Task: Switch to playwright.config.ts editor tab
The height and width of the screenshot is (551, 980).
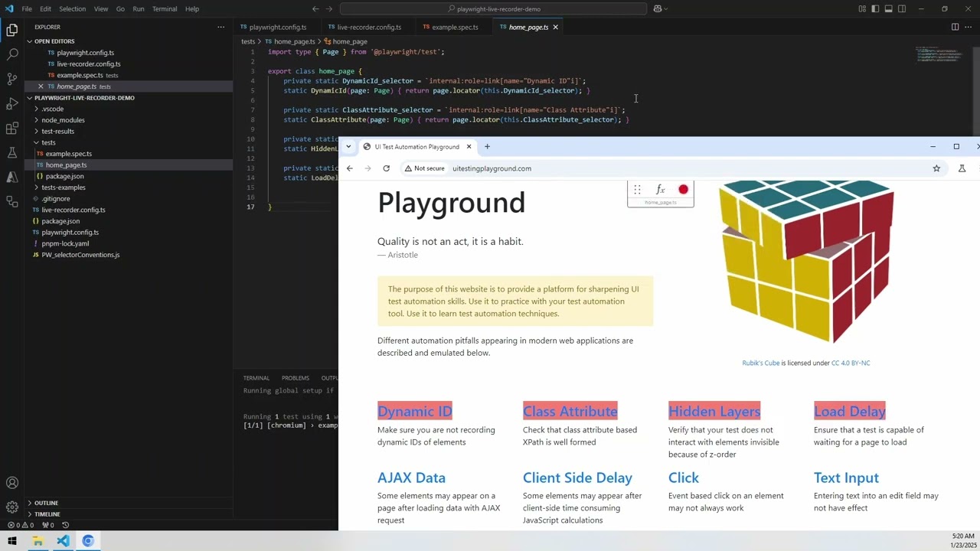Action: 277,27
